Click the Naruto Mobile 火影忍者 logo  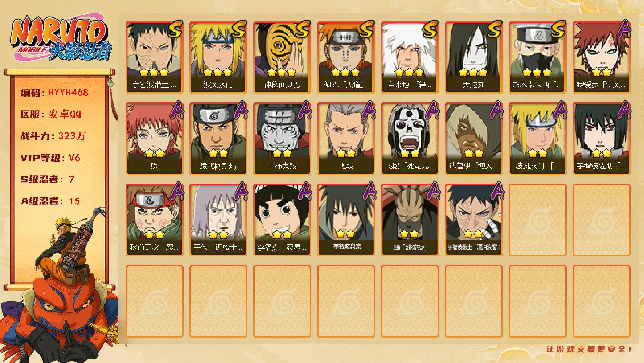click(x=61, y=39)
